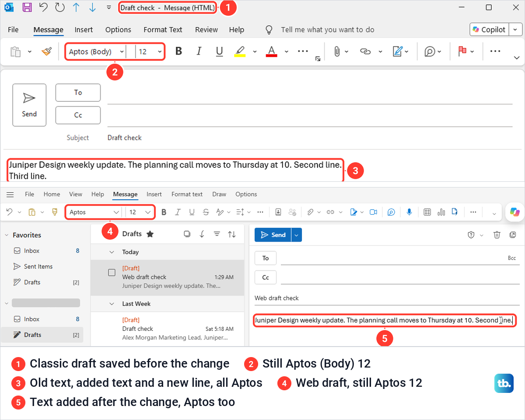Click blue Send button in new Outlook
The height and width of the screenshot is (420, 525).
pos(273,235)
